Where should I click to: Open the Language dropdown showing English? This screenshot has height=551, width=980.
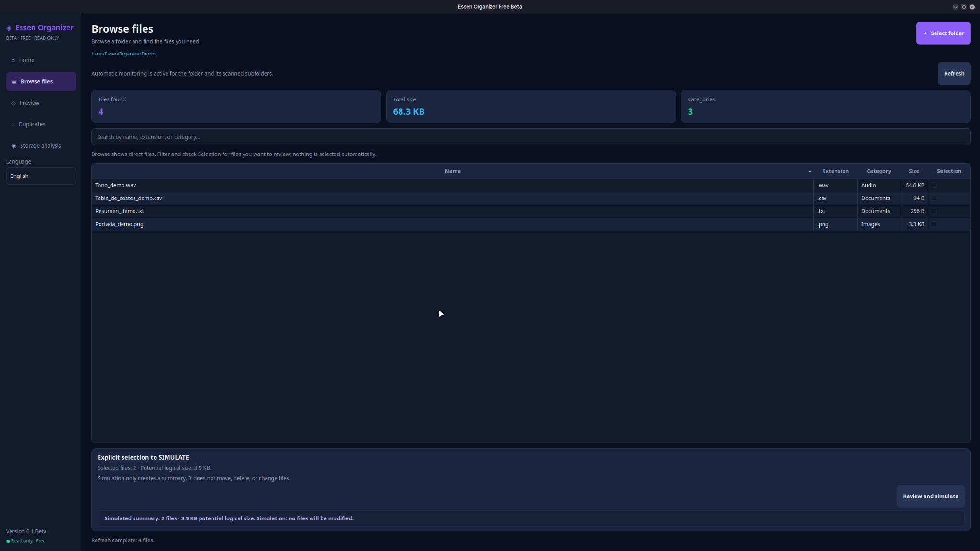pyautogui.click(x=41, y=176)
